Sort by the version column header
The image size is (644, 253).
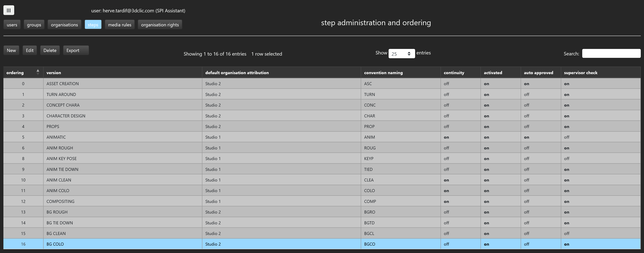point(53,73)
